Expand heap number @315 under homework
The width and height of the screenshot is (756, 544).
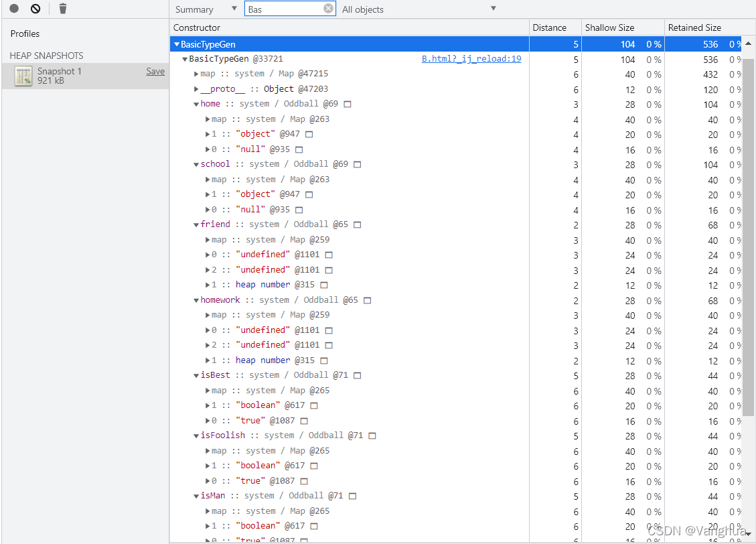tap(208, 360)
